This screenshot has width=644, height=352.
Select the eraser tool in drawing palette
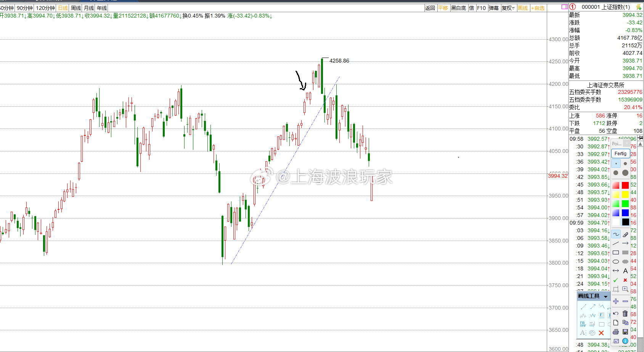coord(625,234)
